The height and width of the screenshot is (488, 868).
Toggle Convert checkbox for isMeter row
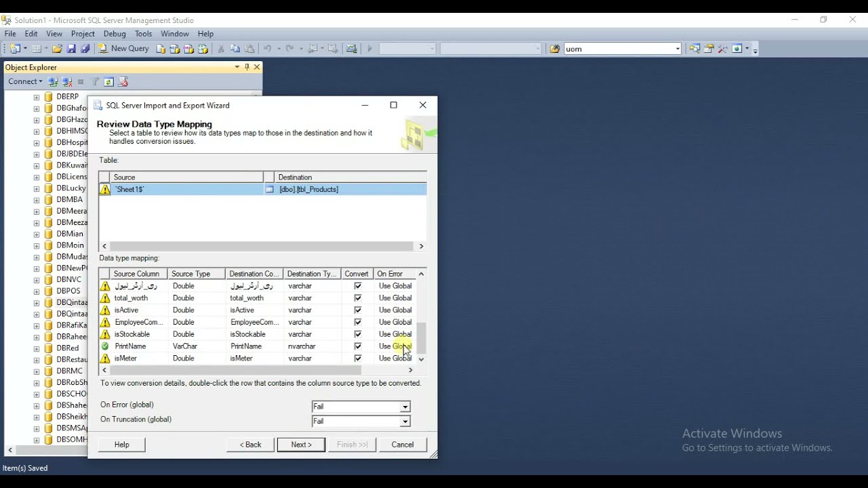[x=358, y=359]
